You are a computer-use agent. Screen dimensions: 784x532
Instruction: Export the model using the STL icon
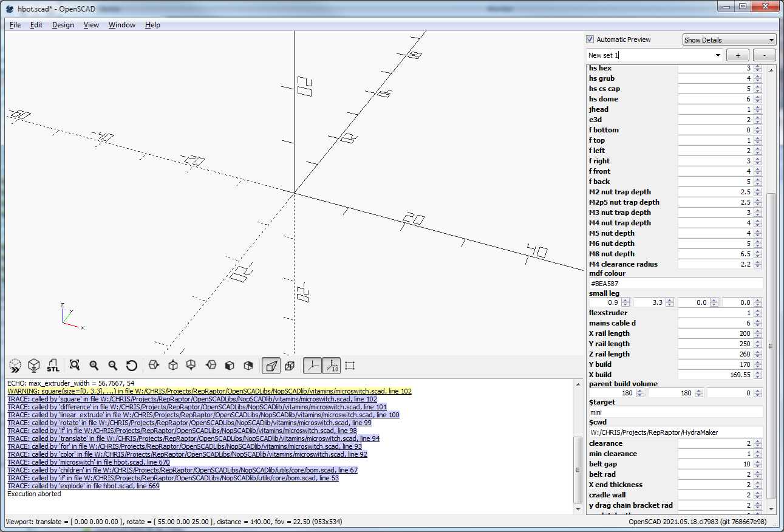(53, 365)
